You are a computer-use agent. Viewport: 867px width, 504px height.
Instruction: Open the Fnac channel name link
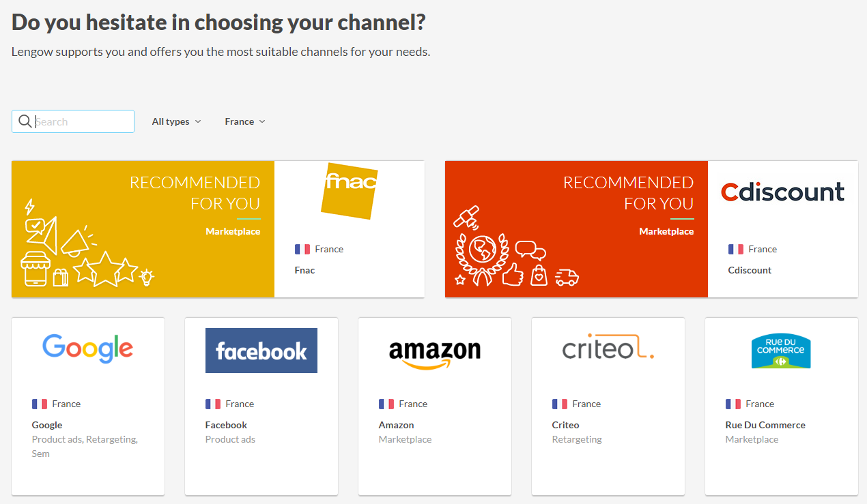[x=304, y=270]
